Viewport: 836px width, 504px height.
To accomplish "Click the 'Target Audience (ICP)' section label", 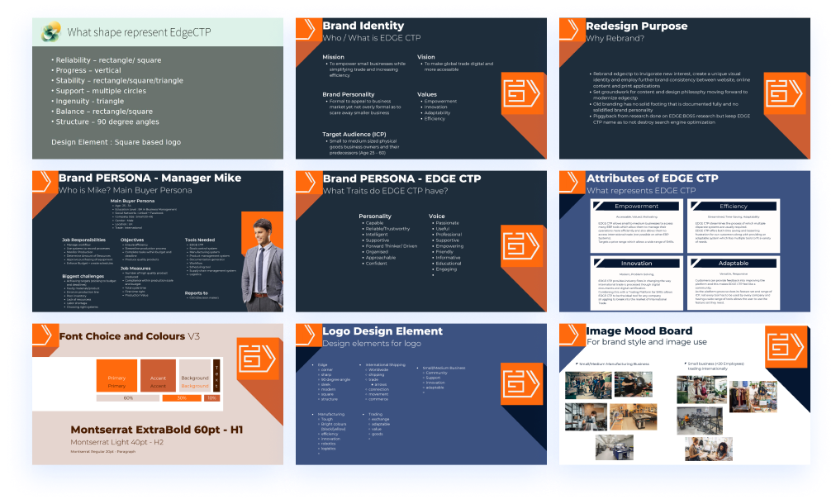I will pos(354,135).
